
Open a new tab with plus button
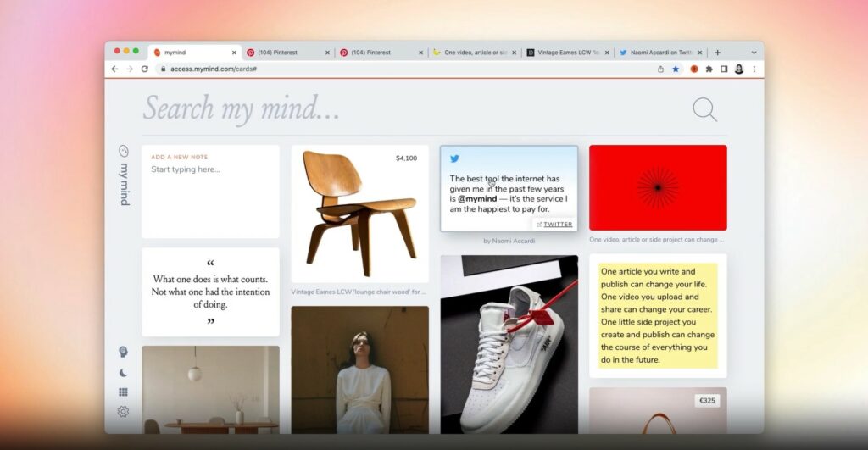(x=717, y=53)
